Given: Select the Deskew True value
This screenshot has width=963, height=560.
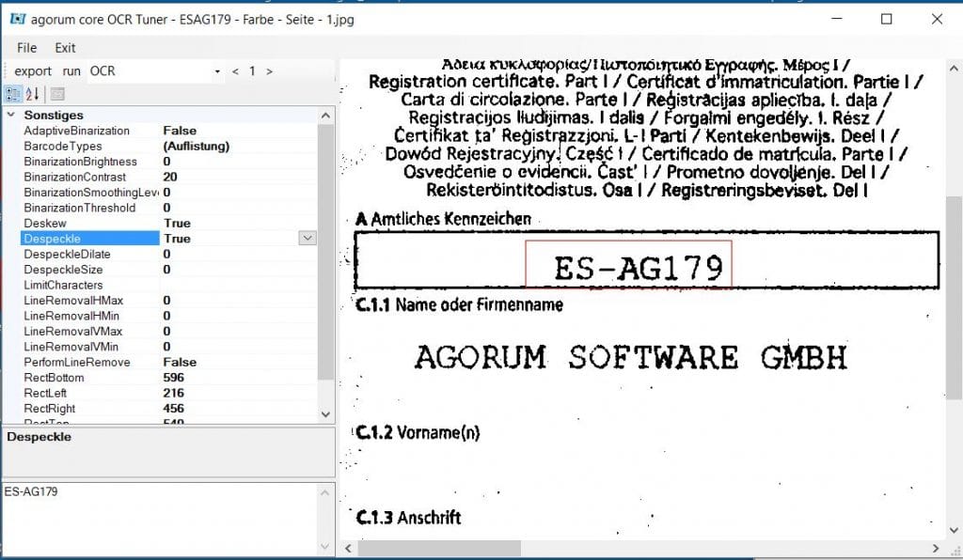Looking at the screenshot, I should (x=177, y=224).
